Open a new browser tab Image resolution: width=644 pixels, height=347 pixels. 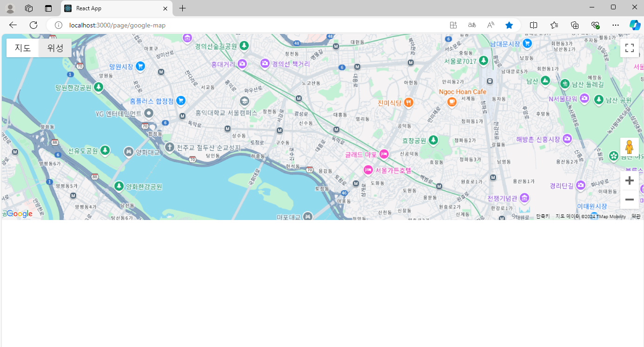click(183, 8)
